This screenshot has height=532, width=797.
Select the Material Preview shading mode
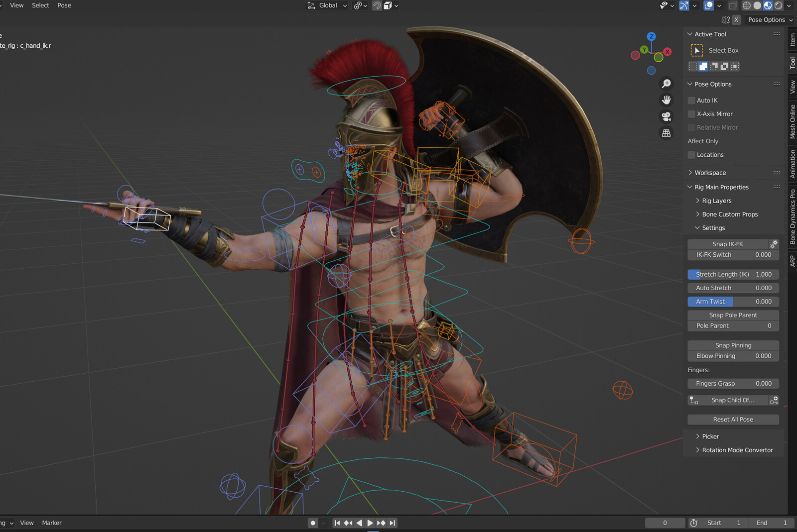[768, 5]
